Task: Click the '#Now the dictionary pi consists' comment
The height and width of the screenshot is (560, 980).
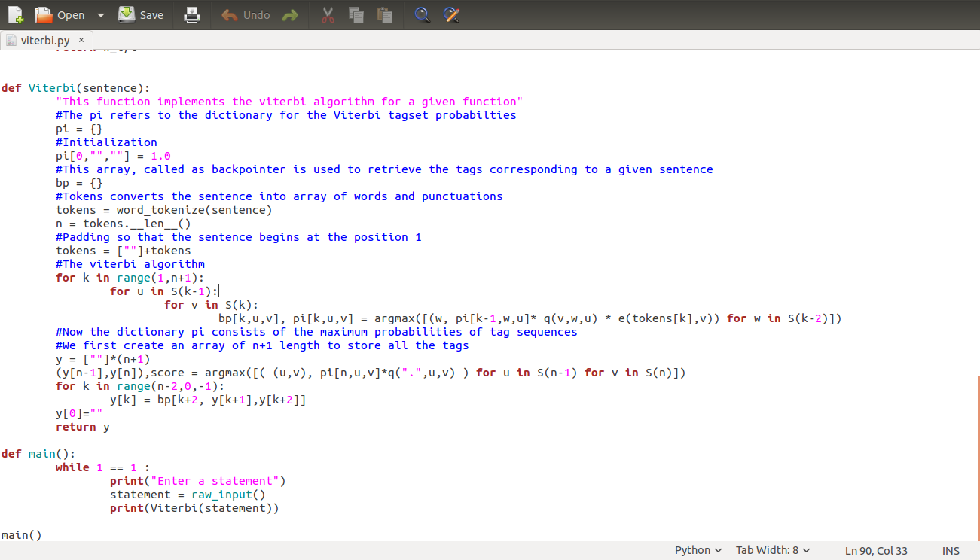Action: (x=316, y=332)
